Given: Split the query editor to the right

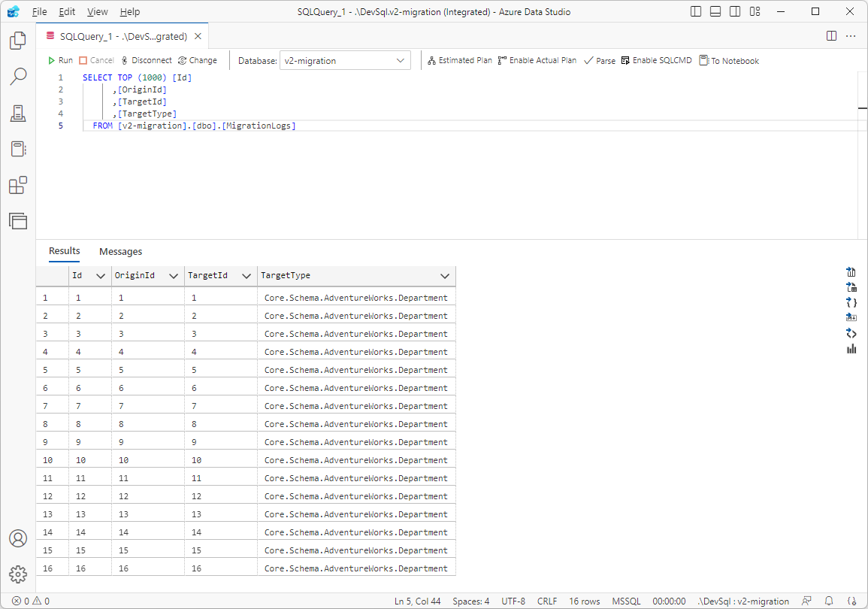Looking at the screenshot, I should pyautogui.click(x=831, y=36).
